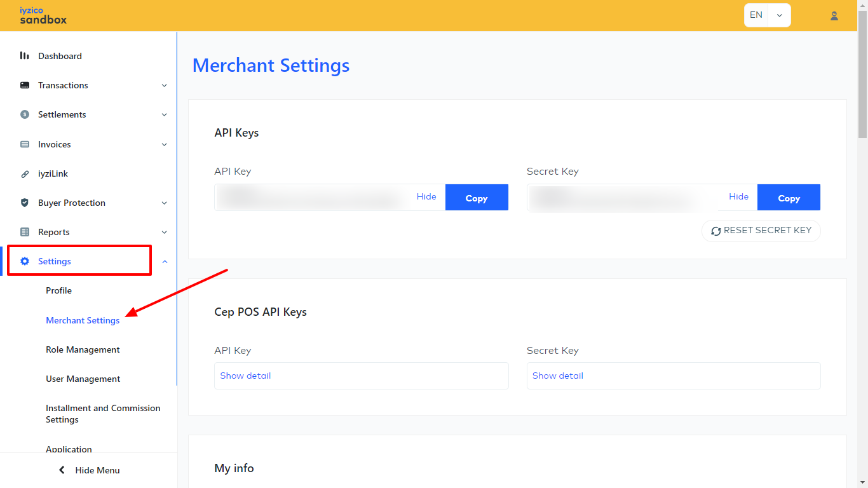Collapse the Settings submenu chevron
The height and width of the screenshot is (488, 868).
[165, 261]
